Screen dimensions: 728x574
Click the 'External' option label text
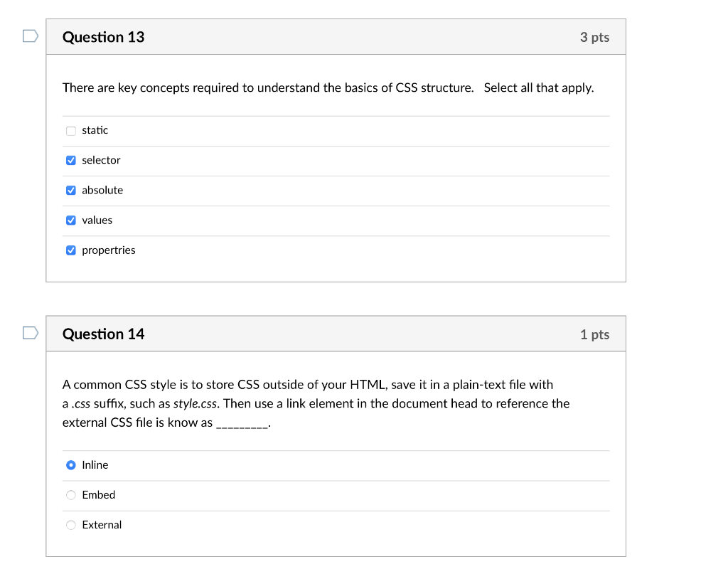[x=102, y=525]
